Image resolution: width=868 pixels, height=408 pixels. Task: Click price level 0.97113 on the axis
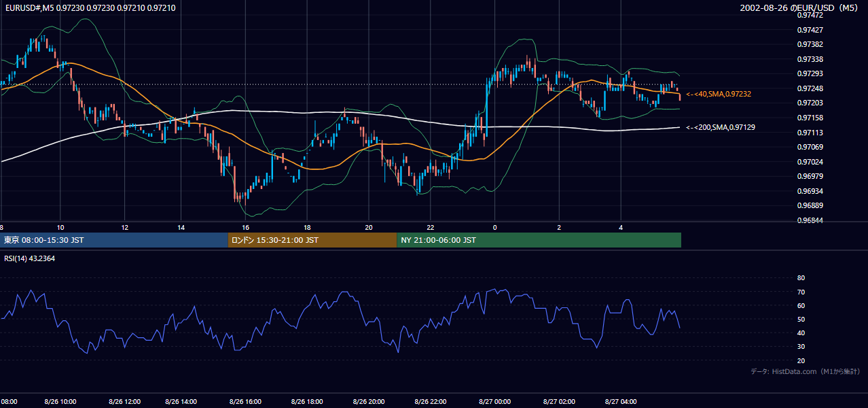810,133
